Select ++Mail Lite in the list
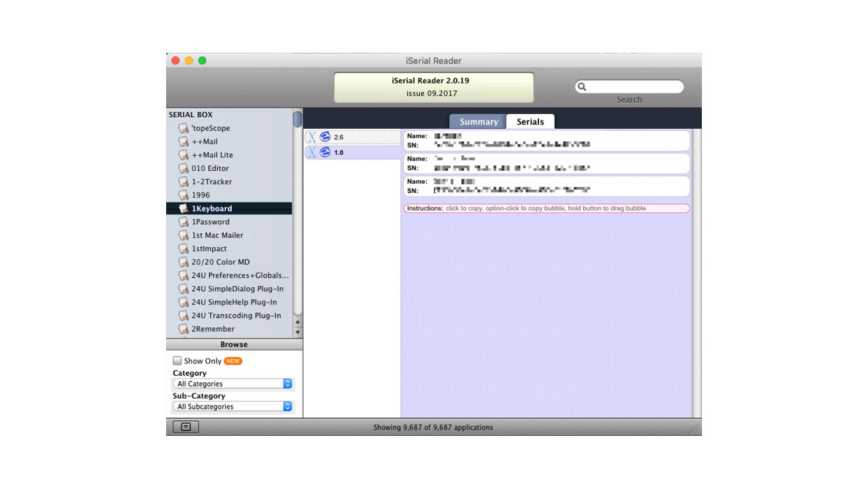 [x=229, y=155]
